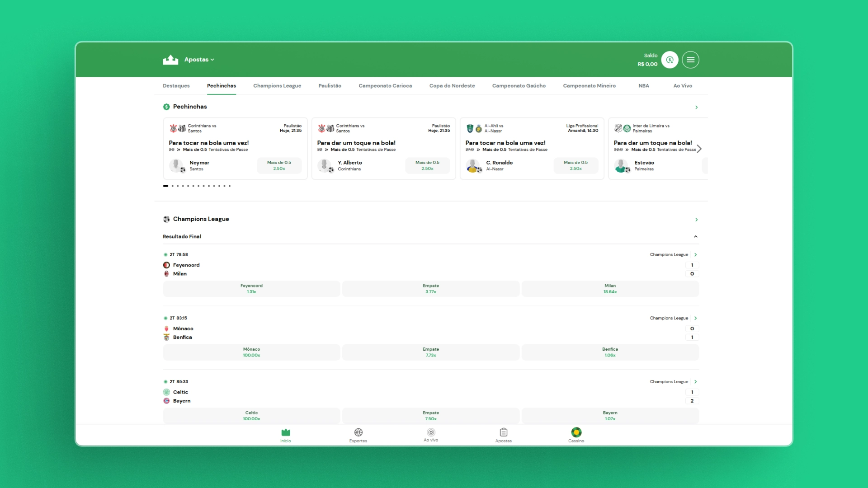
Task: Click first card Corinthians crest
Action: click(x=173, y=128)
